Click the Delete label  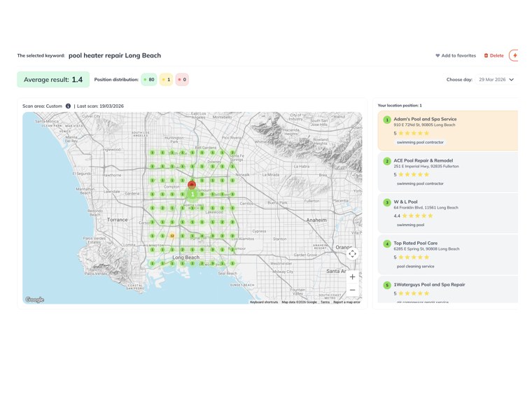[497, 55]
